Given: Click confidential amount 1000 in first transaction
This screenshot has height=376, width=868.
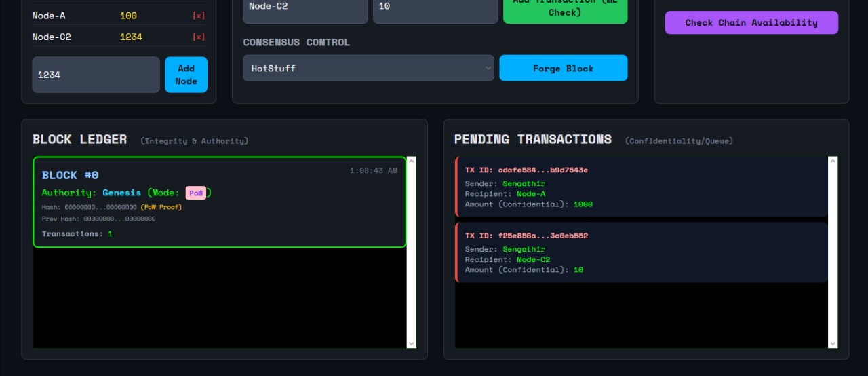Looking at the screenshot, I should coord(583,204).
